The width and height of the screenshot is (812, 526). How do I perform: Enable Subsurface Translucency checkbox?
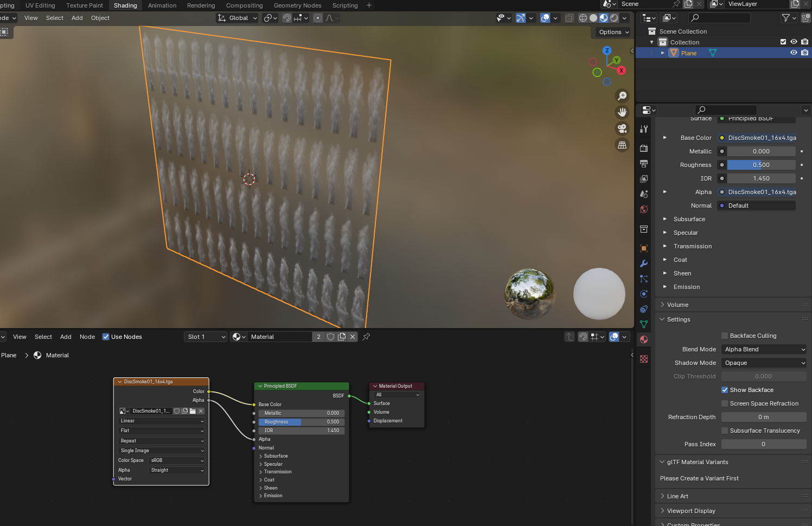coord(725,431)
